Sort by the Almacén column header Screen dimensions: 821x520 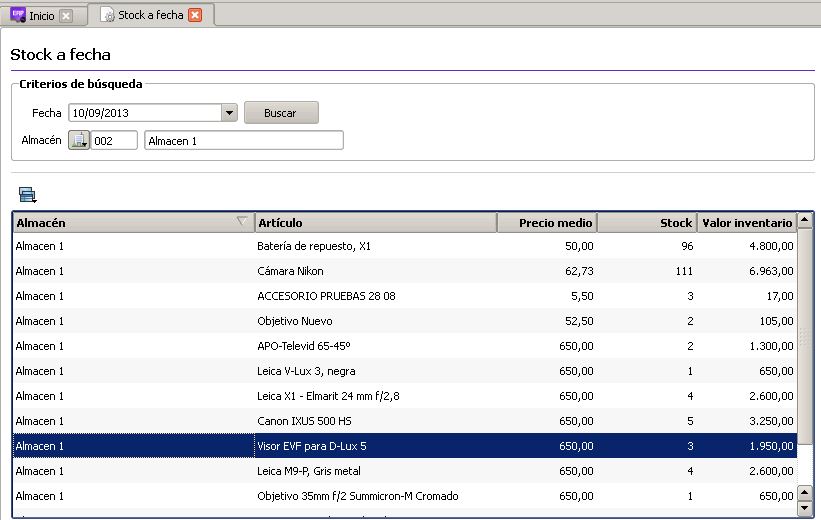click(x=133, y=223)
